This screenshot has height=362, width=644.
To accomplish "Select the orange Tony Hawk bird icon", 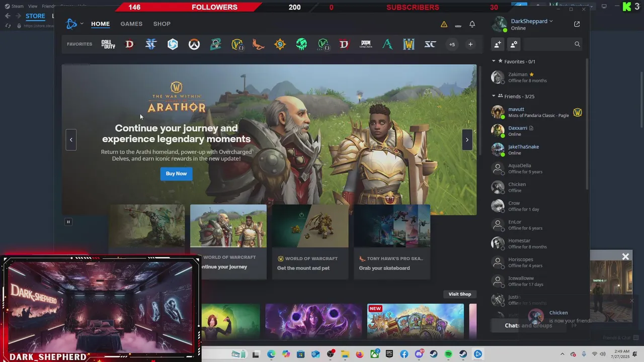I will tap(258, 44).
